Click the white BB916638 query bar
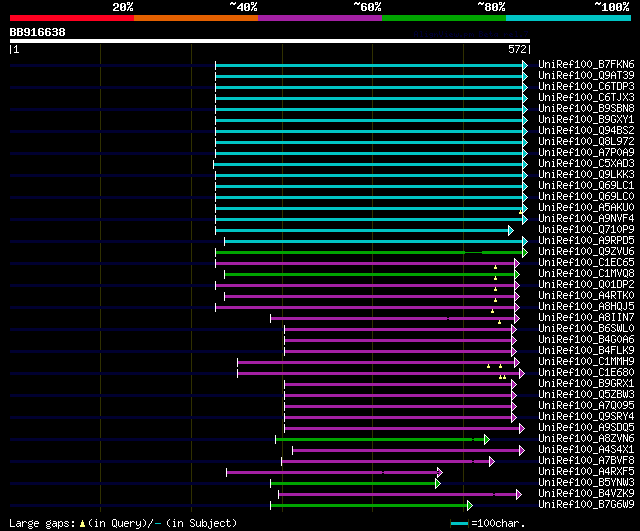This screenshot has height=531, width=640. click(270, 41)
